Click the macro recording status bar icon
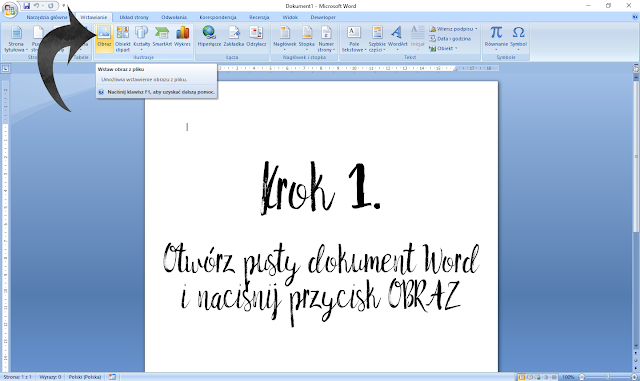The width and height of the screenshot is (640, 381). tap(112, 377)
